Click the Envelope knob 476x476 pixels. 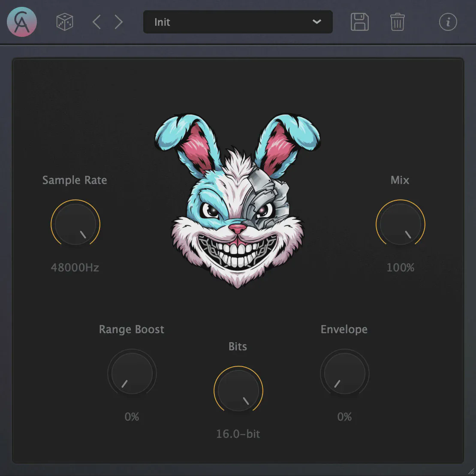click(344, 374)
